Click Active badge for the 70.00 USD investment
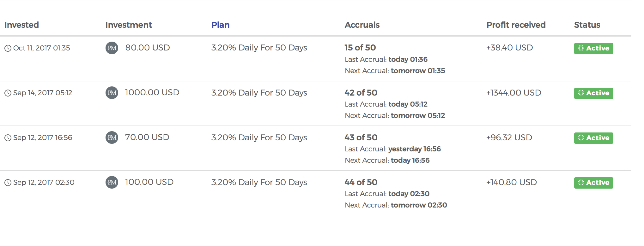Screen dimensions: 644x246 (x=593, y=138)
